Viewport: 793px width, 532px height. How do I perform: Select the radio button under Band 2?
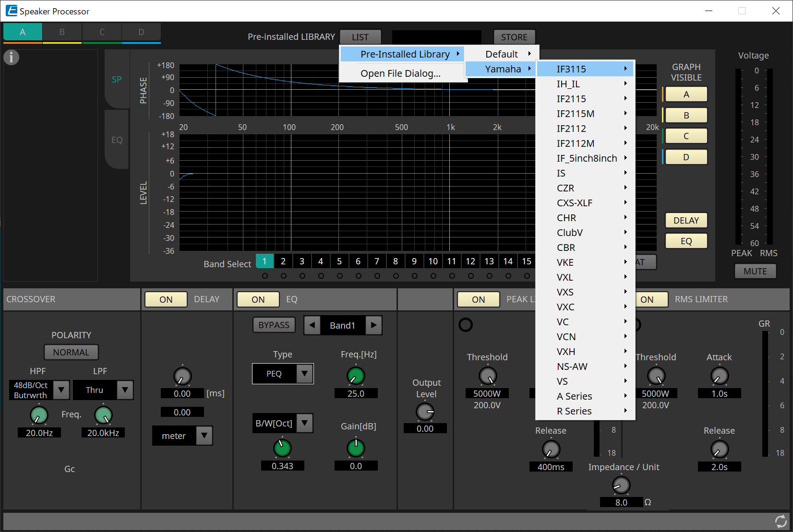283,276
